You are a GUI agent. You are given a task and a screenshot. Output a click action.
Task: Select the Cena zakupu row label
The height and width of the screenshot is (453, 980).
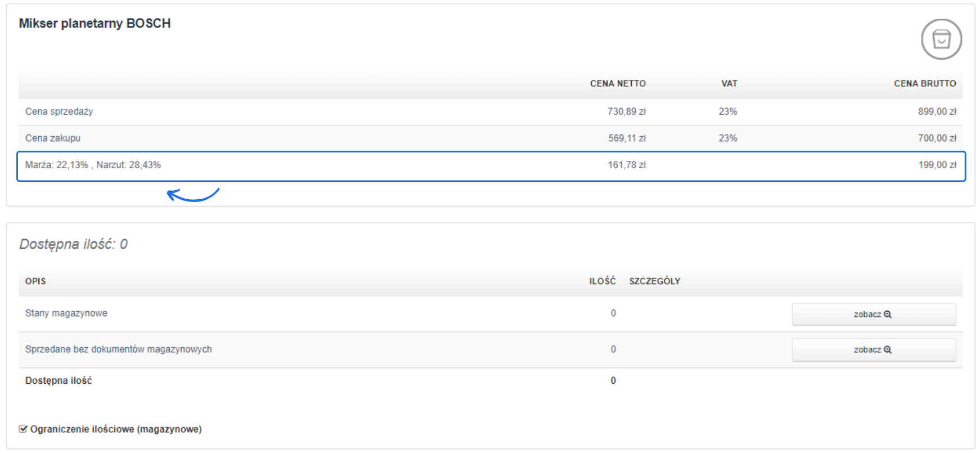(53, 138)
